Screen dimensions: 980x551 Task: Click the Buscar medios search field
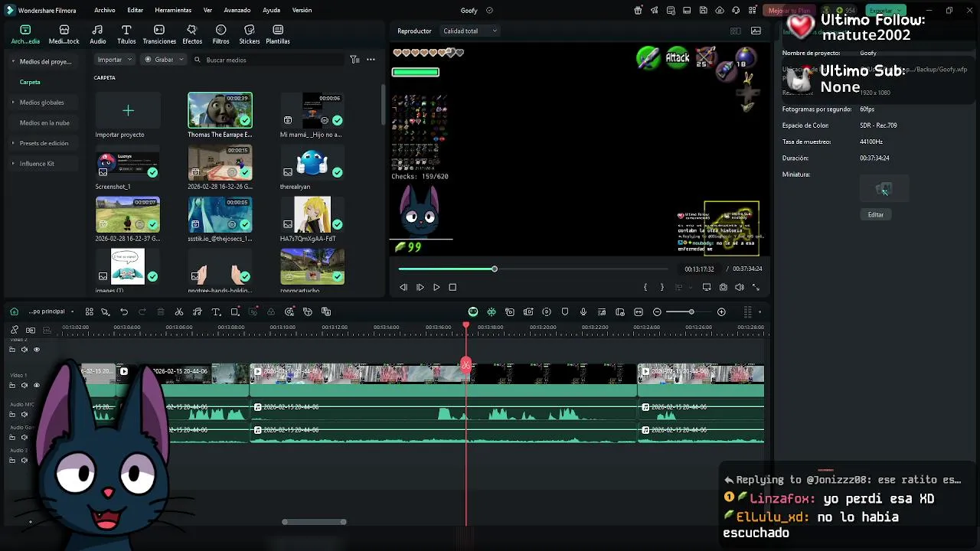click(268, 60)
